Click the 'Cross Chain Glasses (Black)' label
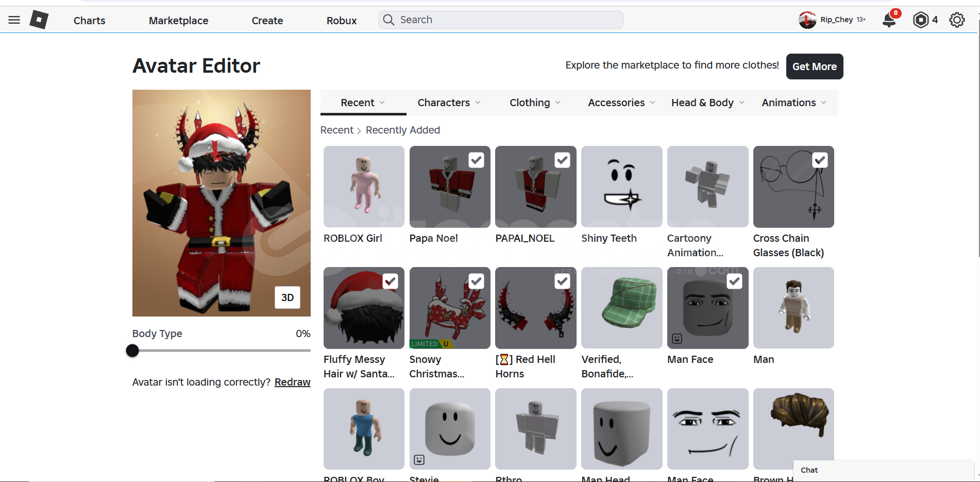980x482 pixels. 788,245
